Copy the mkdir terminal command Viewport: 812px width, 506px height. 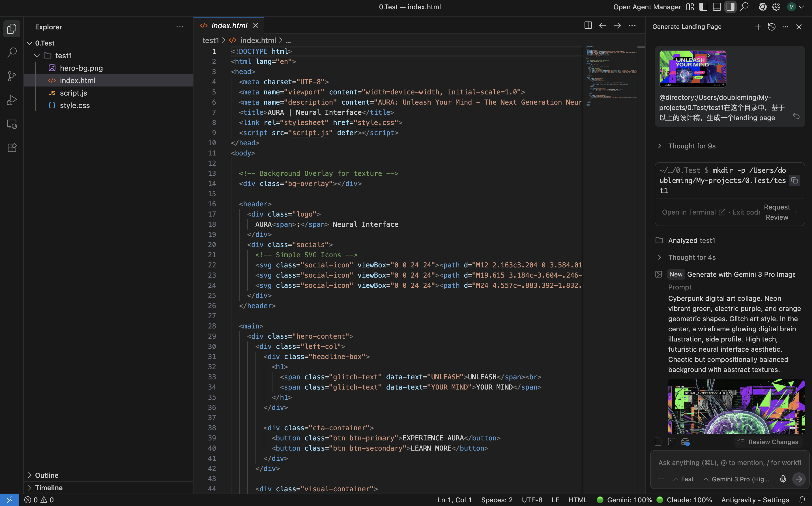(x=794, y=181)
